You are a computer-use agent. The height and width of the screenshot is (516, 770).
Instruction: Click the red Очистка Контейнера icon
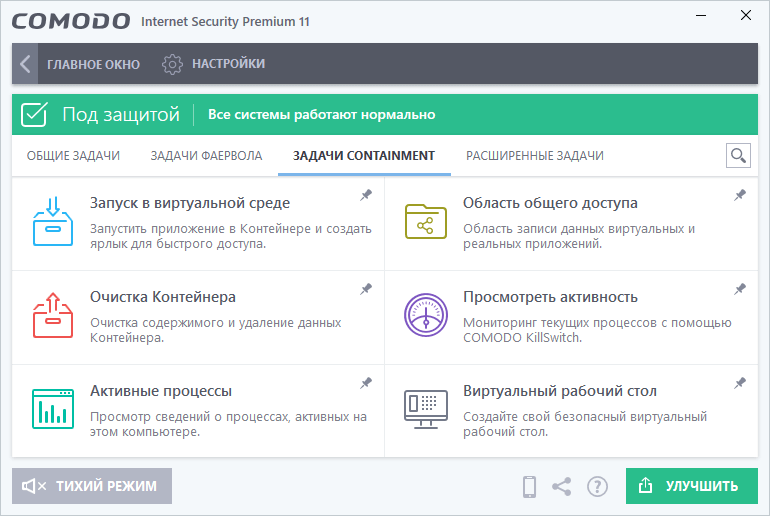pos(53,315)
